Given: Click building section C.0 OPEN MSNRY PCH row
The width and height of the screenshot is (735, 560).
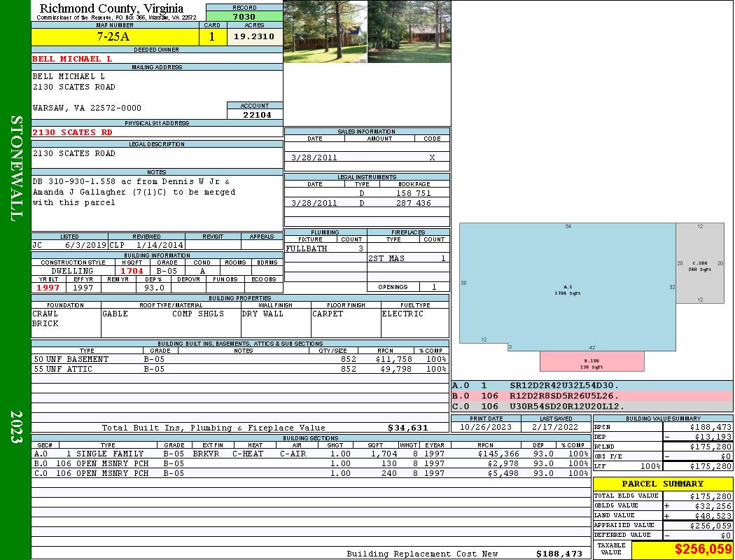Looking at the screenshot, I should (311, 473).
